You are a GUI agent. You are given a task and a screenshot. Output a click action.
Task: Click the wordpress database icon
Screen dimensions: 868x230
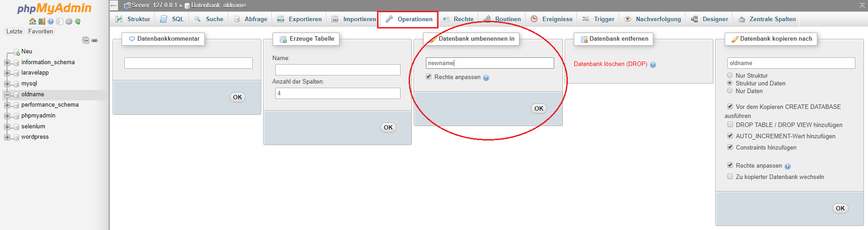16,137
